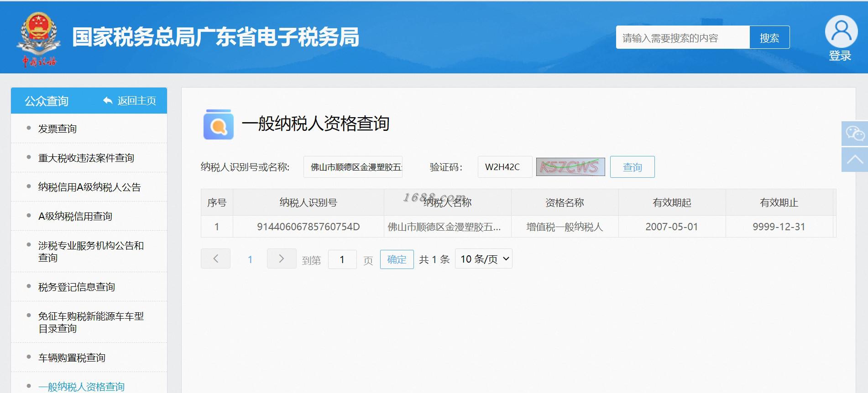Open 纳税信用A级纳税人公告 sidebar item
Screen dimensions: 868x393
[x=89, y=187]
